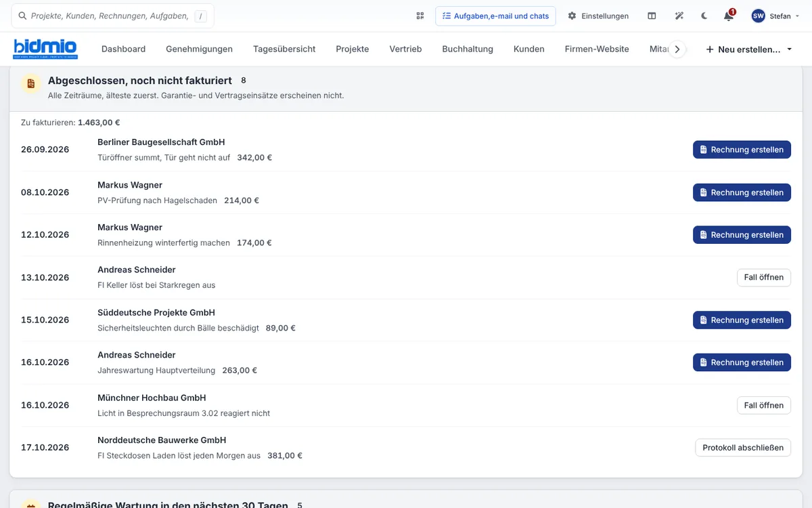Image resolution: width=812 pixels, height=508 pixels.
Task: Create invoice for Süddeutsche Projekte GmbH
Action: [x=742, y=320]
